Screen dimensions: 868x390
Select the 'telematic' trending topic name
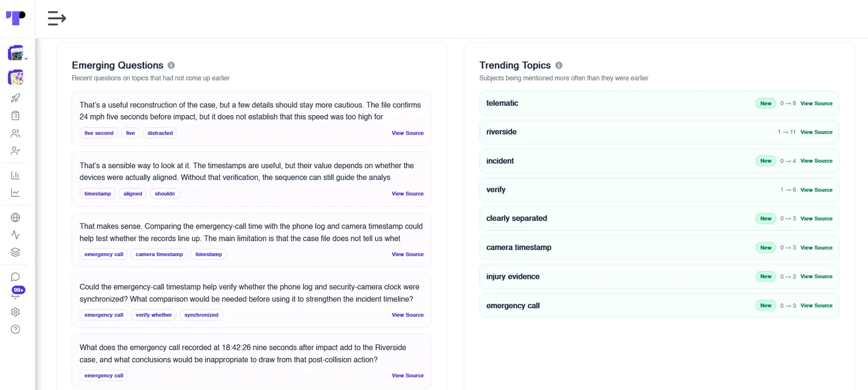502,103
